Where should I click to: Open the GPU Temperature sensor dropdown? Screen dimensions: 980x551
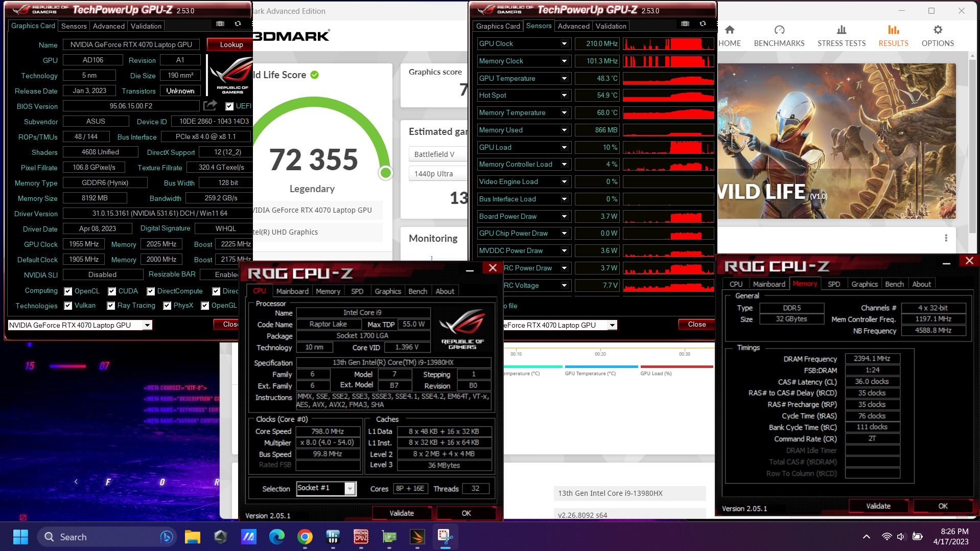(564, 79)
